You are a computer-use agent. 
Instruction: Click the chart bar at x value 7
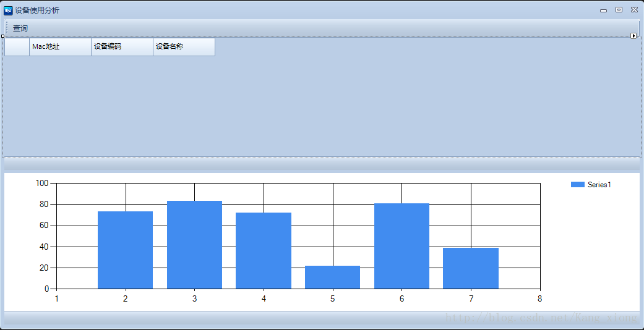[x=471, y=268]
